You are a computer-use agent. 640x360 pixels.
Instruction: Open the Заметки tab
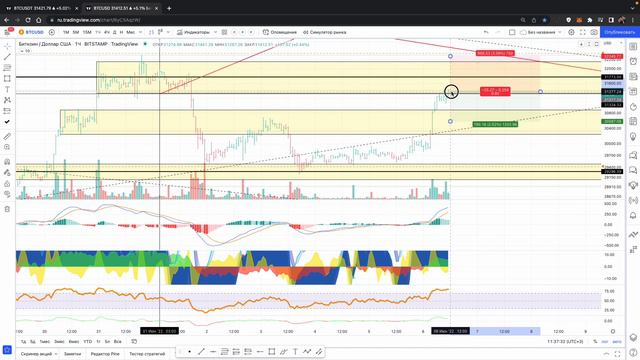pos(72,353)
